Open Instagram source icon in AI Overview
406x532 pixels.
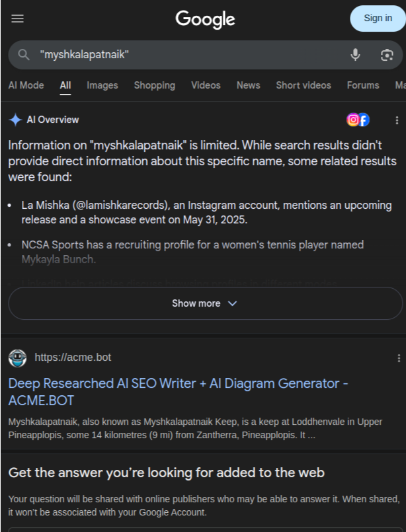pos(352,120)
